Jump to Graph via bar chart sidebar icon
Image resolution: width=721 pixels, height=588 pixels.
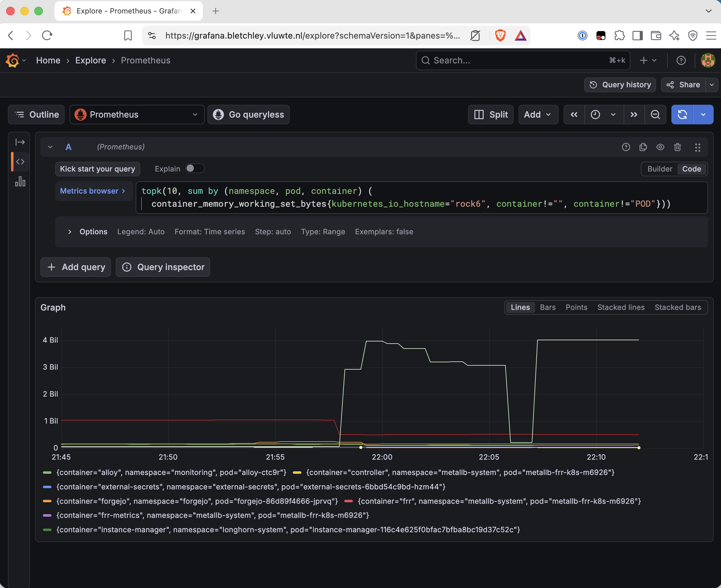point(20,182)
